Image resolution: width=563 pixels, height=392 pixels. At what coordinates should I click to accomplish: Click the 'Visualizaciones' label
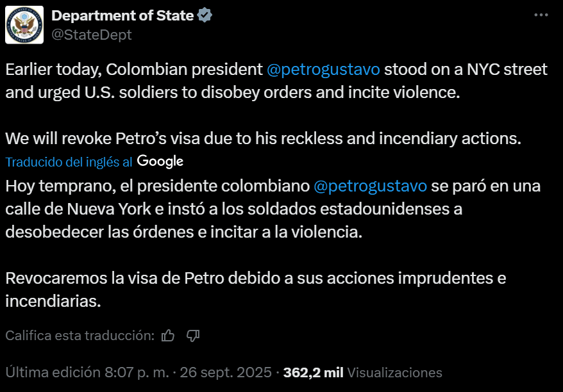tap(395, 372)
